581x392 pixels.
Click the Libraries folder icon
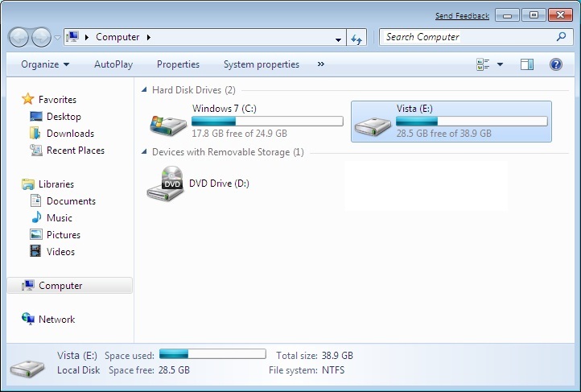pyautogui.click(x=28, y=184)
